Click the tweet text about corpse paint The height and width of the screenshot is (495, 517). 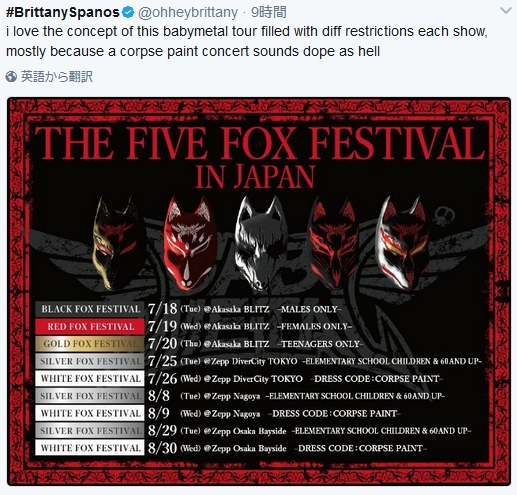247,41
